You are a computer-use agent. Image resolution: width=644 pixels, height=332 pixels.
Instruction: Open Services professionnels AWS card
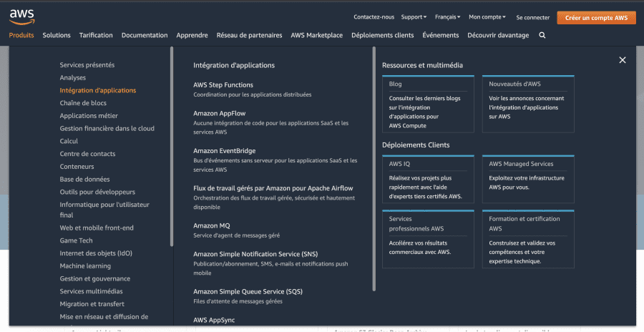(428, 239)
